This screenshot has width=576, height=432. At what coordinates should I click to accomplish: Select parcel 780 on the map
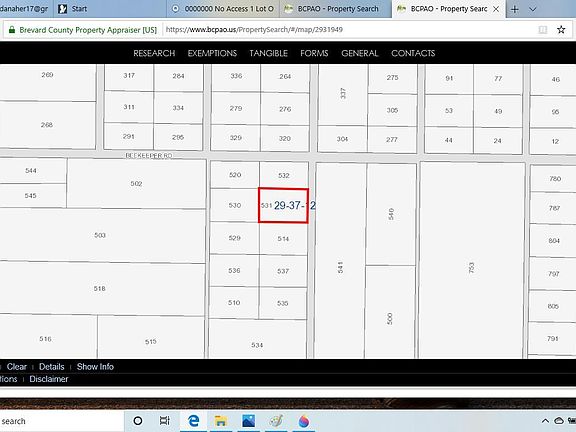(553, 179)
